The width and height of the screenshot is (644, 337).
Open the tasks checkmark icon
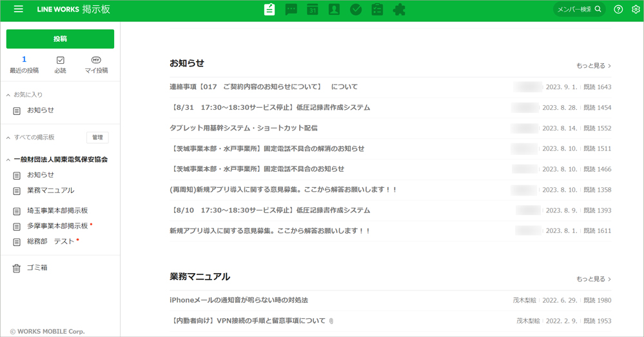(356, 10)
